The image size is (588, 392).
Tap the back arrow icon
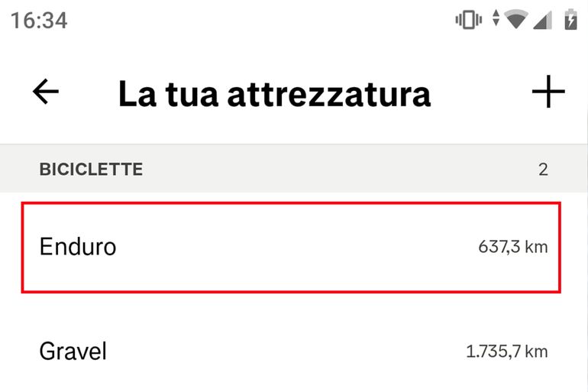coord(46,92)
